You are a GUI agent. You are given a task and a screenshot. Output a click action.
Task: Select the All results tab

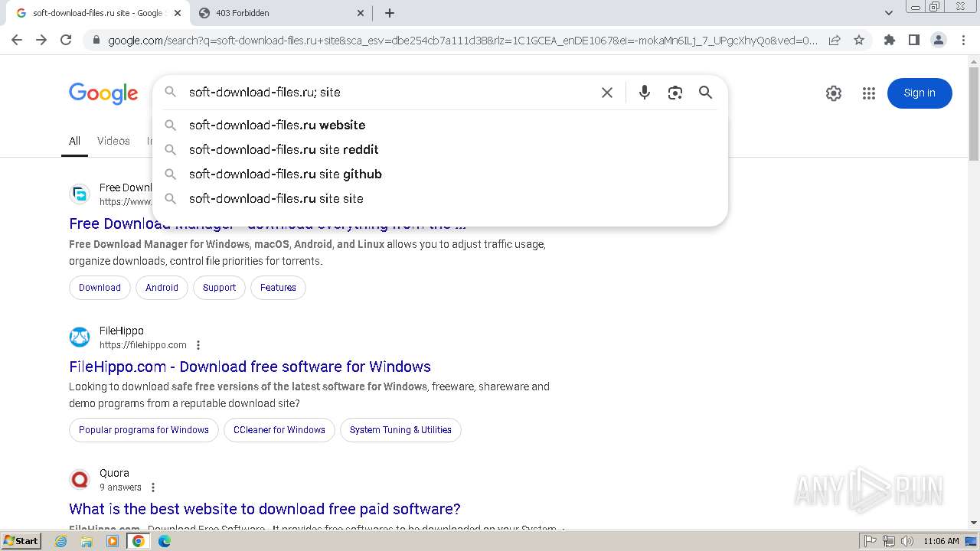[74, 141]
